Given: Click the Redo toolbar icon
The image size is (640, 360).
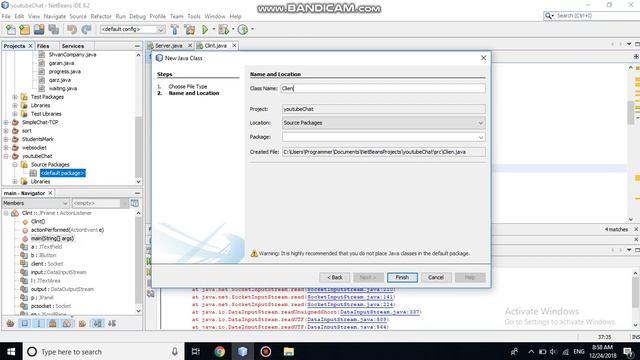Looking at the screenshot, I should (x=86, y=29).
